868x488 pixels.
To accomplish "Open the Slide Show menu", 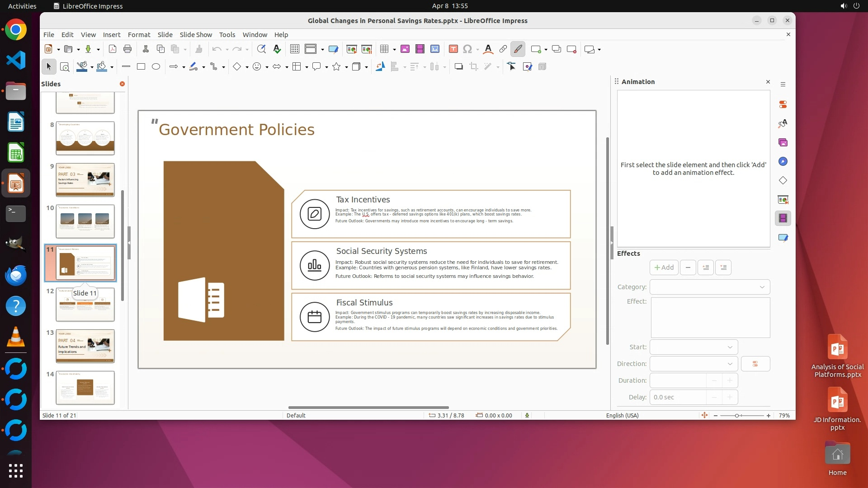I will [x=196, y=35].
